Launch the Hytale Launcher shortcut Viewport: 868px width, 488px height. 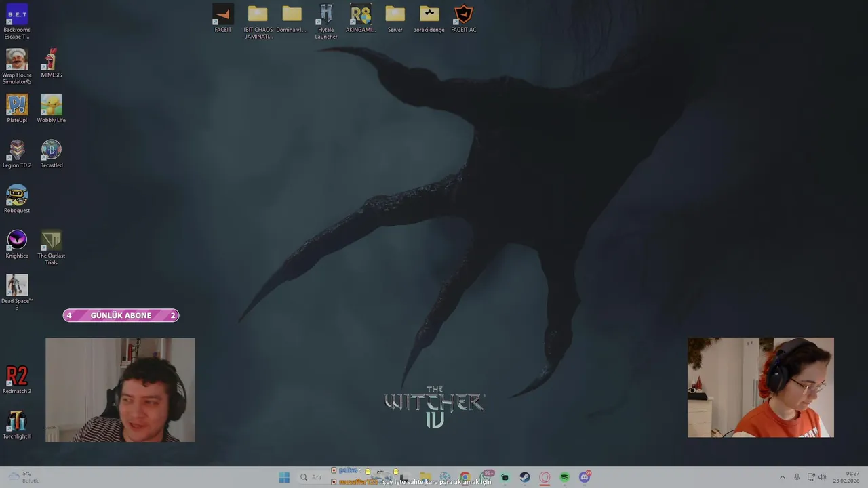pyautogui.click(x=326, y=22)
